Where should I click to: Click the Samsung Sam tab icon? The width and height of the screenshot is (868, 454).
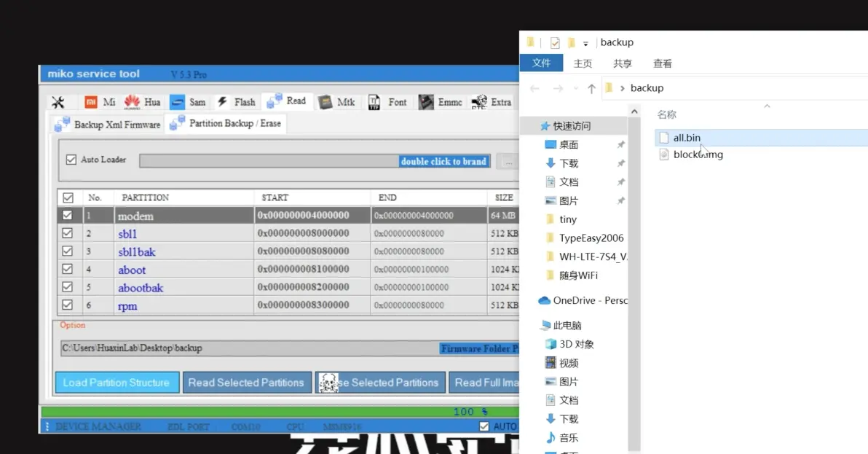177,102
